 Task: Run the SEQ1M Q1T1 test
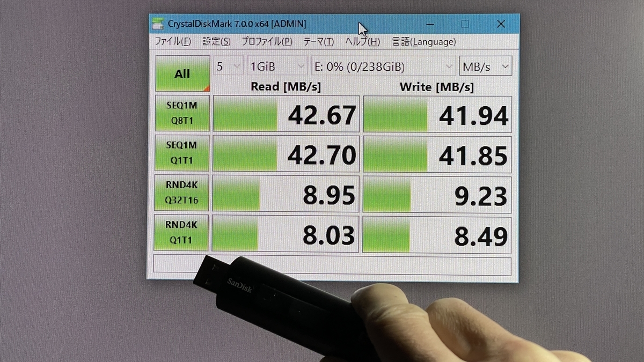click(x=182, y=153)
